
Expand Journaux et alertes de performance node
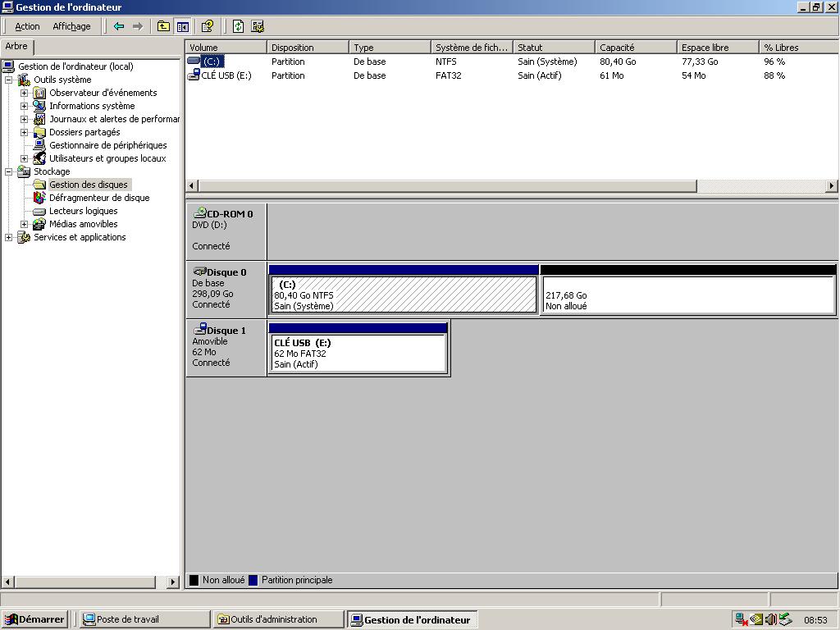click(24, 119)
